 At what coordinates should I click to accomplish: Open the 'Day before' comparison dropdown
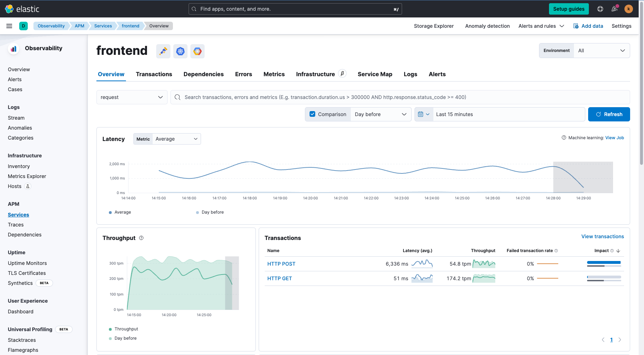pos(380,114)
